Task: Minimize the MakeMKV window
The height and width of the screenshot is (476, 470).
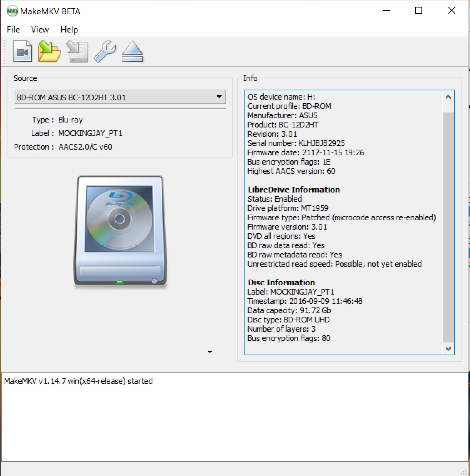Action: pyautogui.click(x=386, y=11)
